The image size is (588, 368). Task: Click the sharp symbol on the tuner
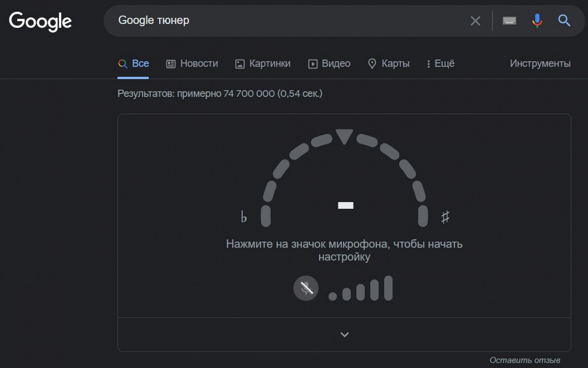[445, 217]
